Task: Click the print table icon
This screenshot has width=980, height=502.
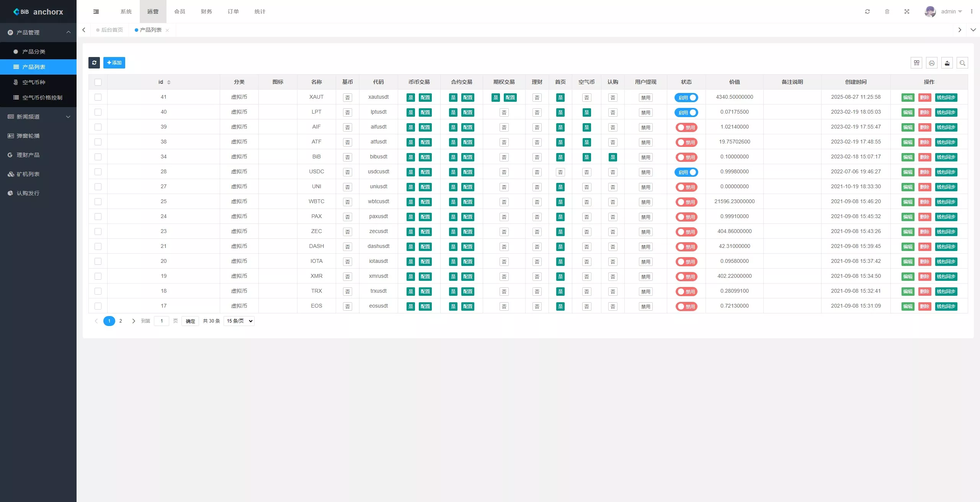Action: 932,63
